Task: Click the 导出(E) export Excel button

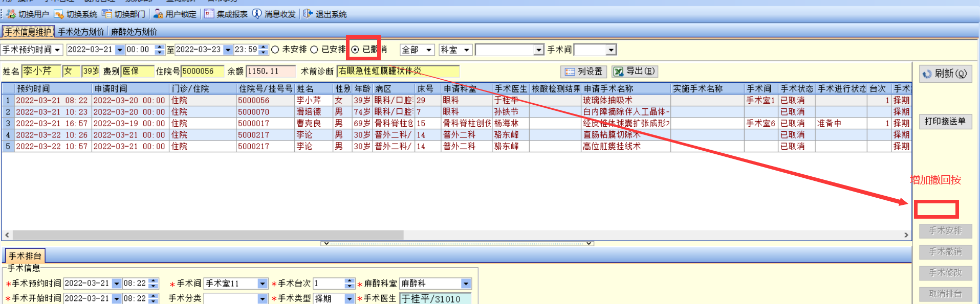Action: pyautogui.click(x=635, y=72)
